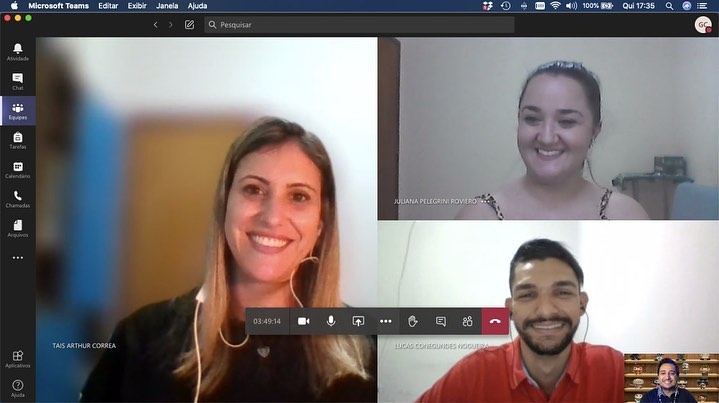Open options for Juliana Pelegrini Roviero

[x=485, y=201]
